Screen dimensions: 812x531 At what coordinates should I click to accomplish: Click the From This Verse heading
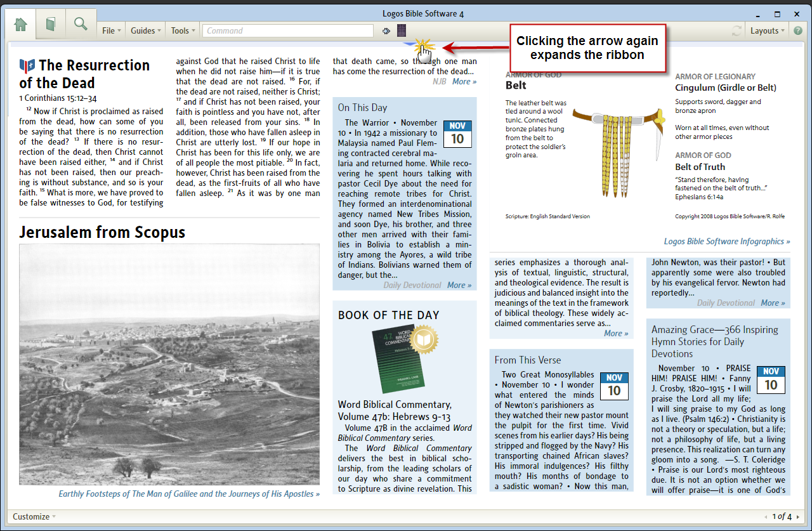coord(528,360)
